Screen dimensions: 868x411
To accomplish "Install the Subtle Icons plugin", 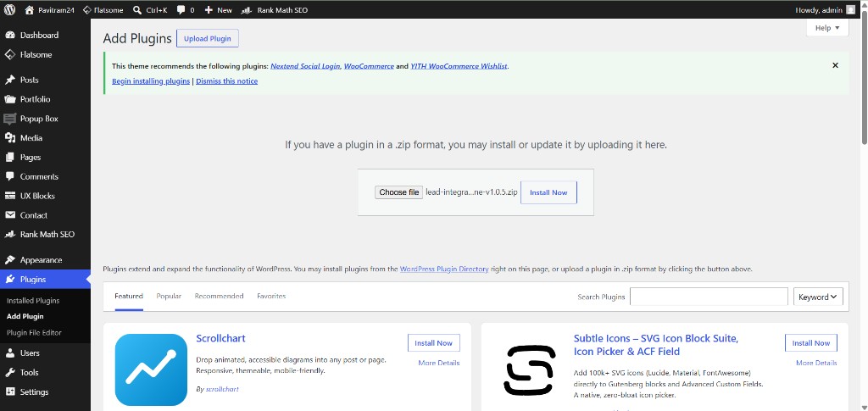I will pyautogui.click(x=811, y=343).
